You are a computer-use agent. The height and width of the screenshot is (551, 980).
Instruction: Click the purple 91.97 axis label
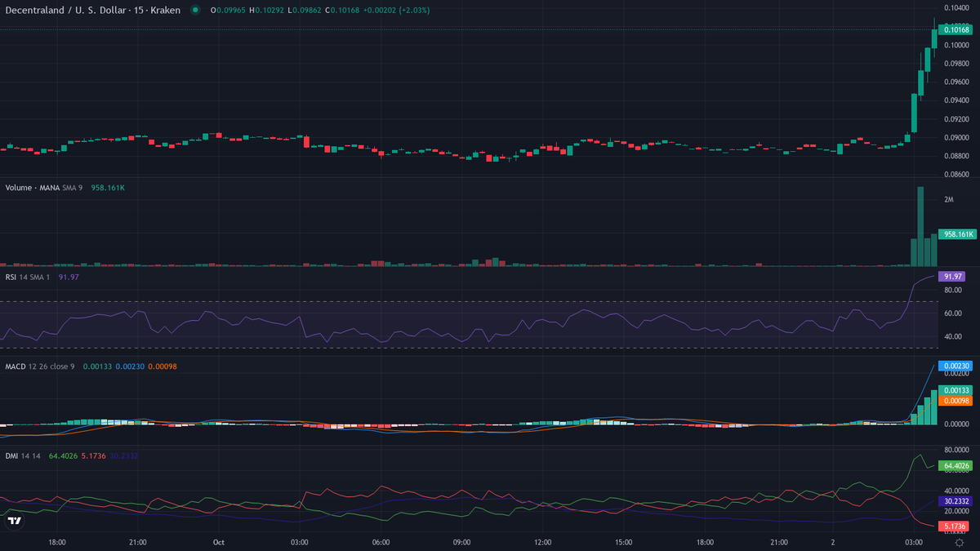pyautogui.click(x=953, y=277)
